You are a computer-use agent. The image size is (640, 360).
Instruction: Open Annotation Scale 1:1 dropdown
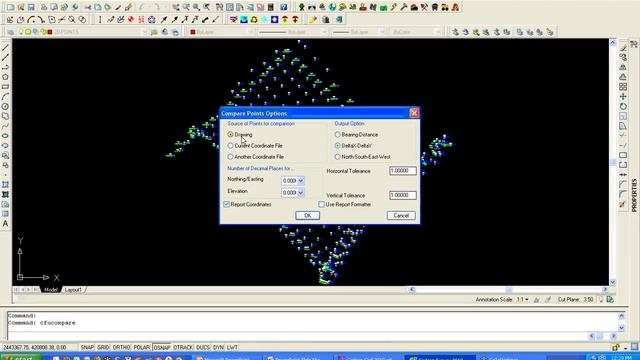pos(523,300)
